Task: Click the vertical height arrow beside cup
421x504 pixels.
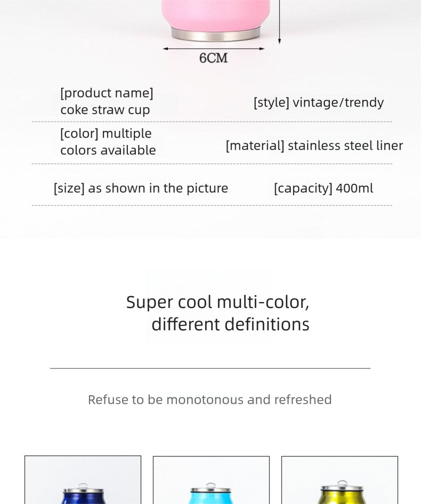Action: click(279, 21)
